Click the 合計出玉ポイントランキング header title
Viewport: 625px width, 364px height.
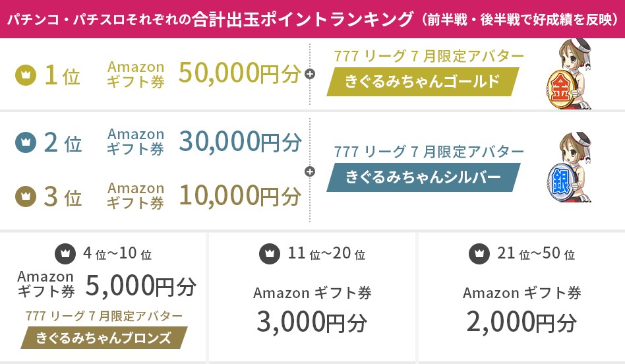[299, 18]
